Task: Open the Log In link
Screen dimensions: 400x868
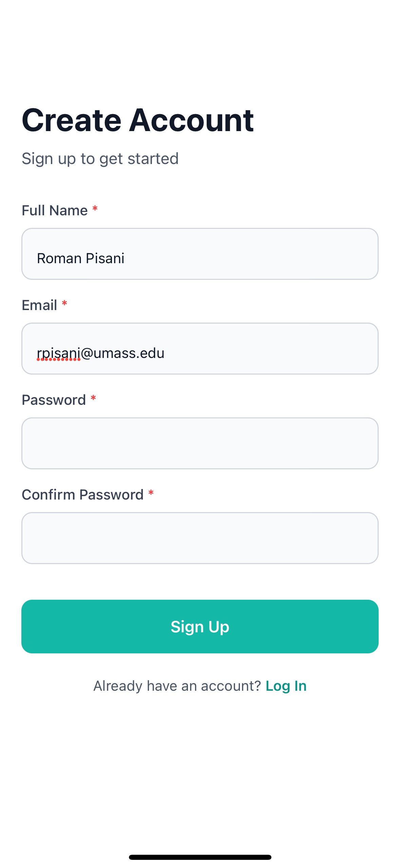Action: [x=286, y=686]
